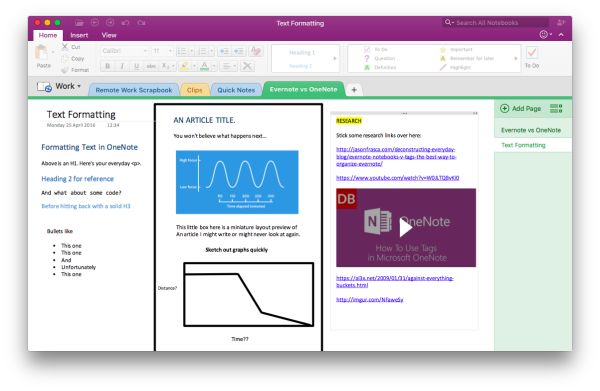This screenshot has height=391, width=600.
Task: Select the Evernote vs OneNote section tab
Action: [303, 90]
